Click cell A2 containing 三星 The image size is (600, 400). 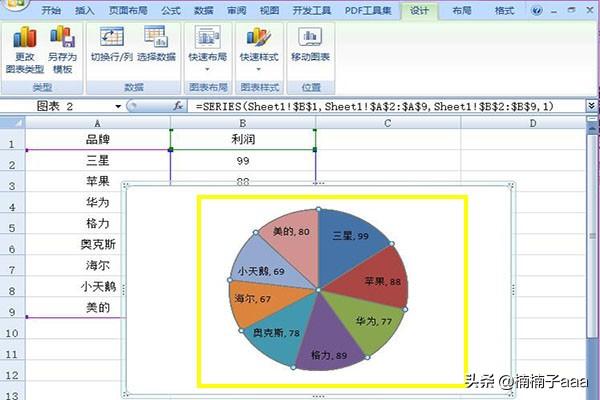coord(98,161)
